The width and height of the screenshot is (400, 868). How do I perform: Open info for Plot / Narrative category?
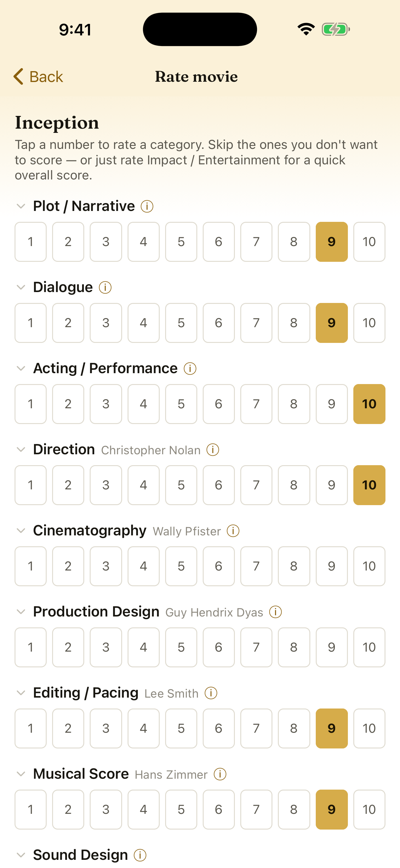point(147,206)
